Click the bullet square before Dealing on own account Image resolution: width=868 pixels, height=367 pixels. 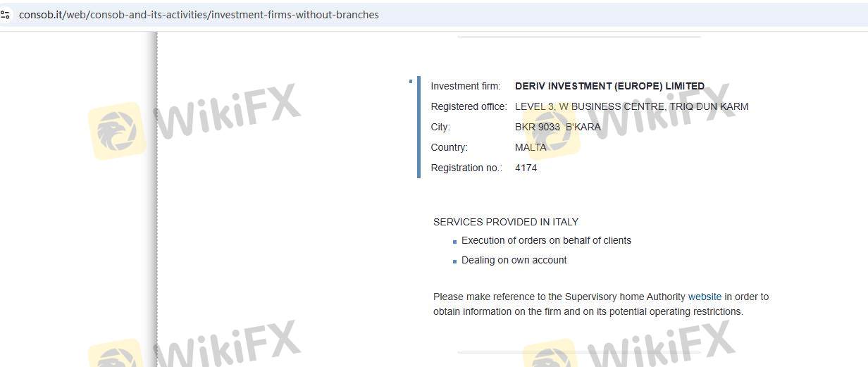(x=454, y=262)
